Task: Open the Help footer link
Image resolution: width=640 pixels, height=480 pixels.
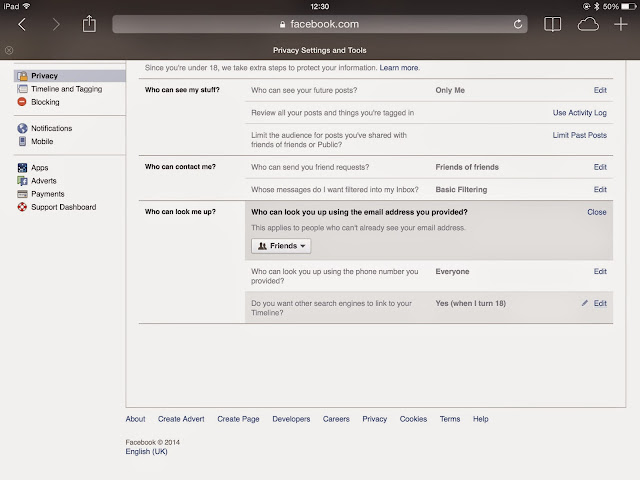Action: point(480,419)
